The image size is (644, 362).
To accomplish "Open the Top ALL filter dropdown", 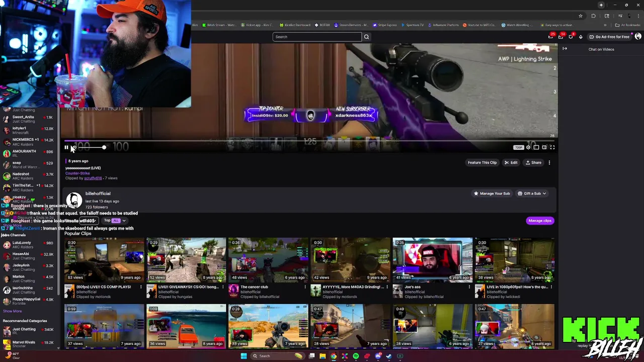I will [x=114, y=221].
